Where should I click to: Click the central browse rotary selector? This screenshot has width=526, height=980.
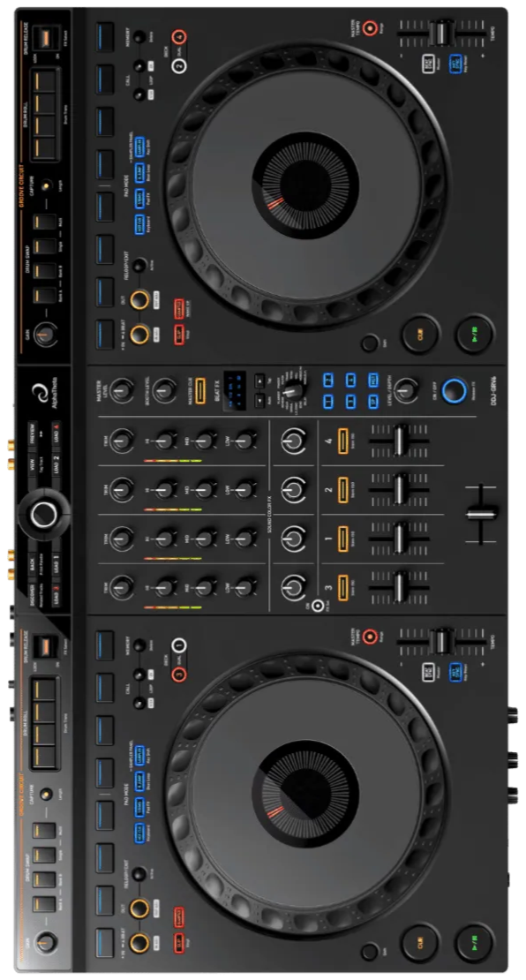pos(44,515)
